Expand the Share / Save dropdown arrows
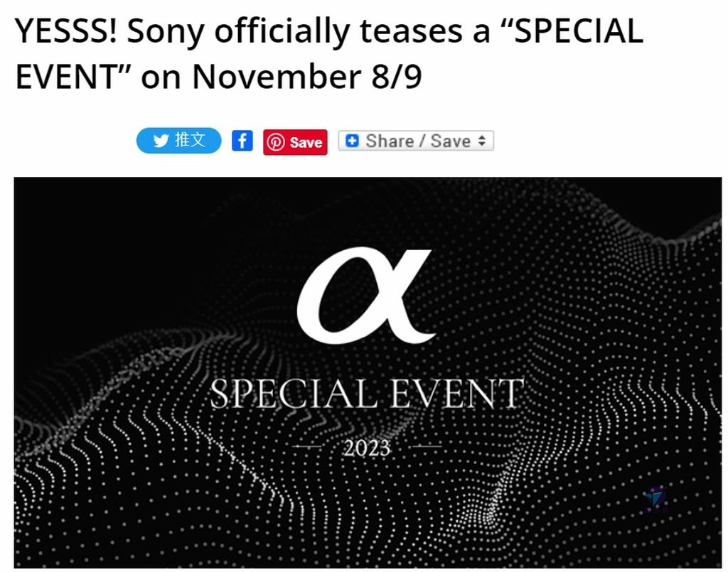This screenshot has width=728, height=572. tap(482, 141)
